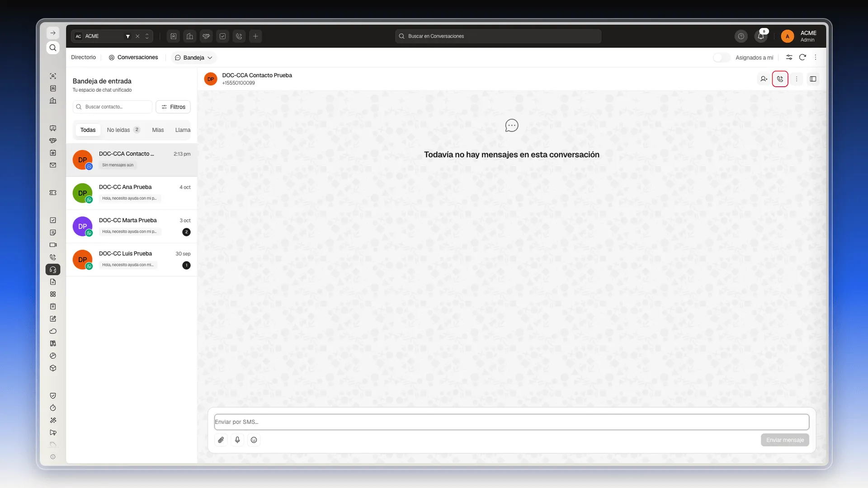Screen dimensions: 868x488
Task: Click the Filtros button
Action: (x=173, y=107)
